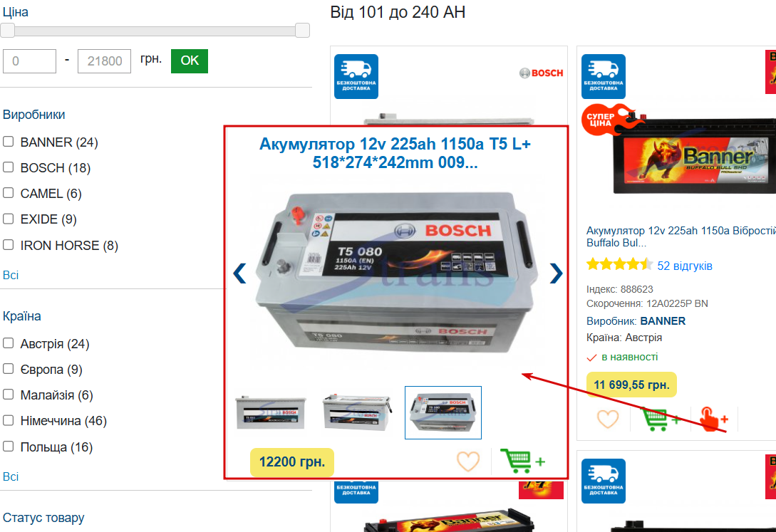The image size is (776, 532).
Task: Click the one-click buy hand icon
Action: pos(713,419)
